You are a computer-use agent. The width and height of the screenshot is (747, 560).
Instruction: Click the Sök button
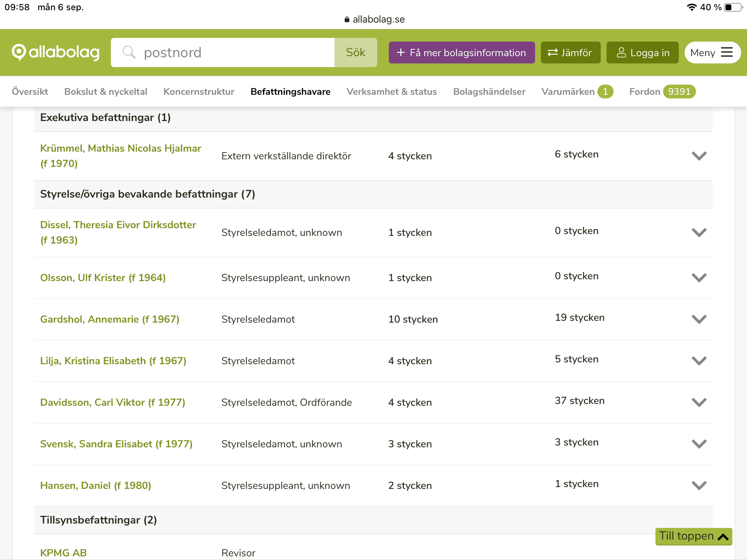pyautogui.click(x=356, y=52)
